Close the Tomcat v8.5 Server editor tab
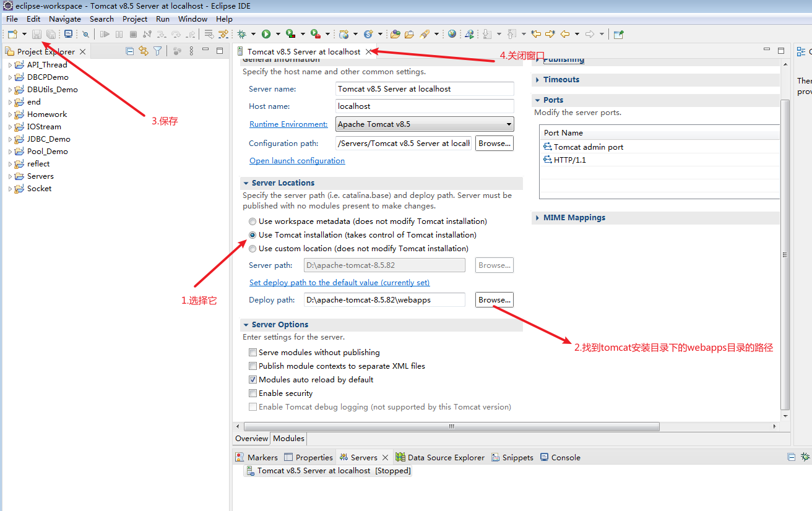Image resolution: width=812 pixels, height=511 pixels. pyautogui.click(x=368, y=52)
